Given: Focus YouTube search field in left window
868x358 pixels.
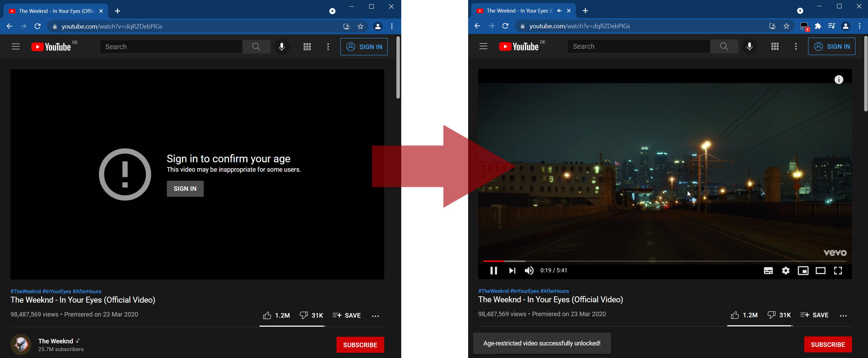Looking at the screenshot, I should tap(171, 47).
